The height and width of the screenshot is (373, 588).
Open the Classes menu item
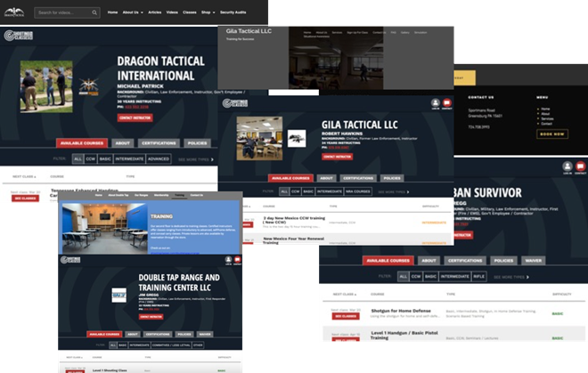(x=190, y=12)
